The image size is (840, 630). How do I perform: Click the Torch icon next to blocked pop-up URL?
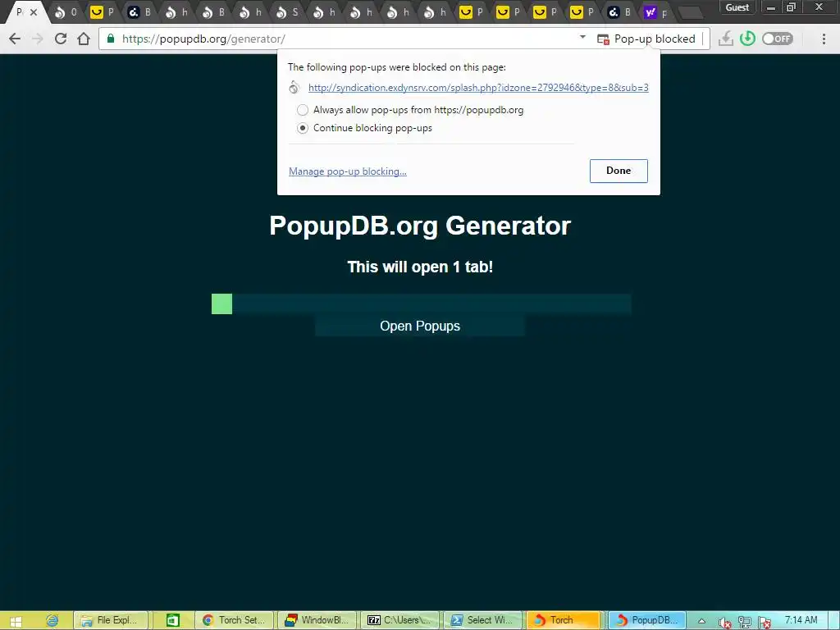pyautogui.click(x=294, y=87)
